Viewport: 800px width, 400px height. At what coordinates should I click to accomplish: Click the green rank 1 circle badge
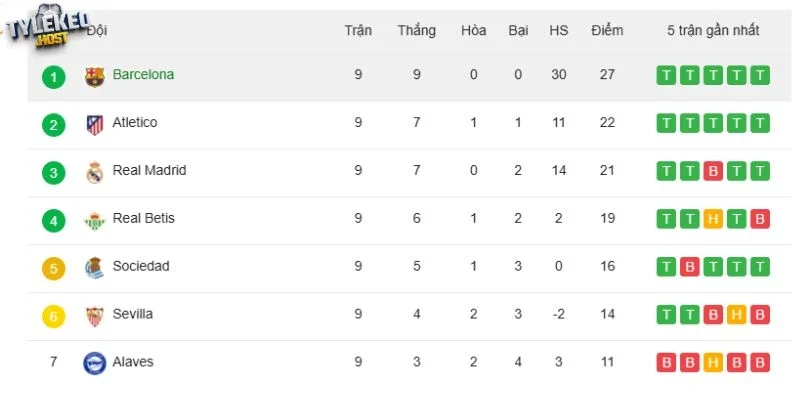coord(54,78)
